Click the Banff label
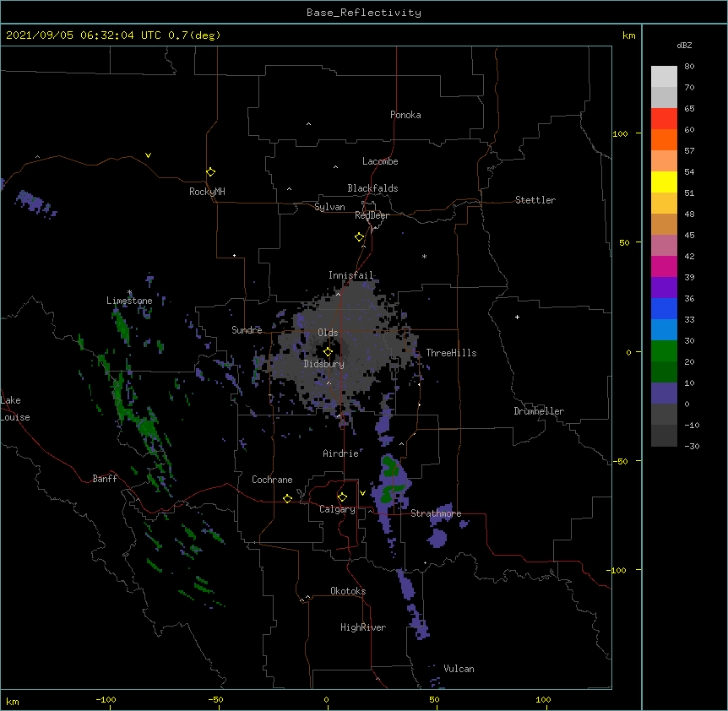The height and width of the screenshot is (711, 728). (105, 479)
